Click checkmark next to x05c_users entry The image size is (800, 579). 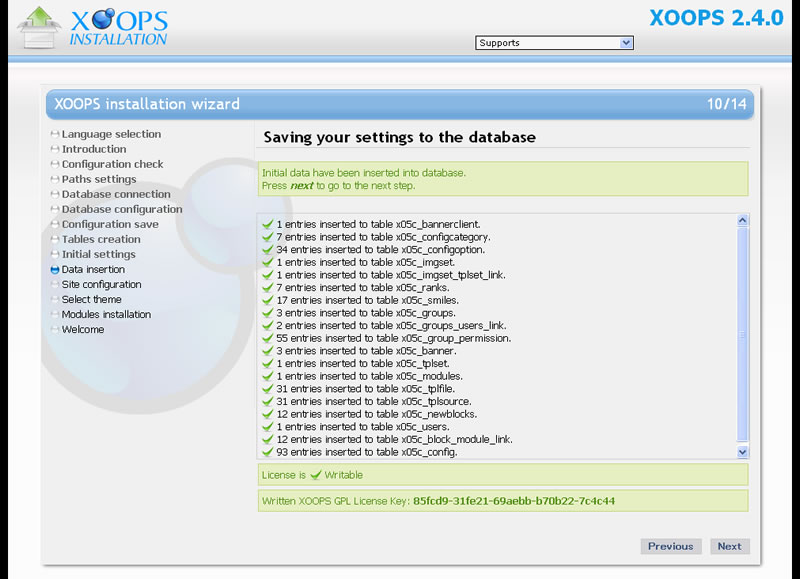pyautogui.click(x=267, y=426)
